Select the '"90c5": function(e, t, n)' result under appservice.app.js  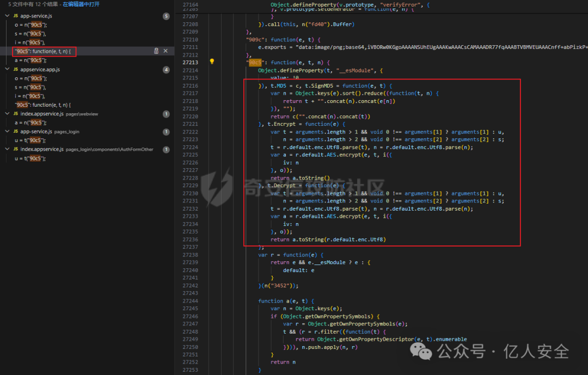click(43, 104)
